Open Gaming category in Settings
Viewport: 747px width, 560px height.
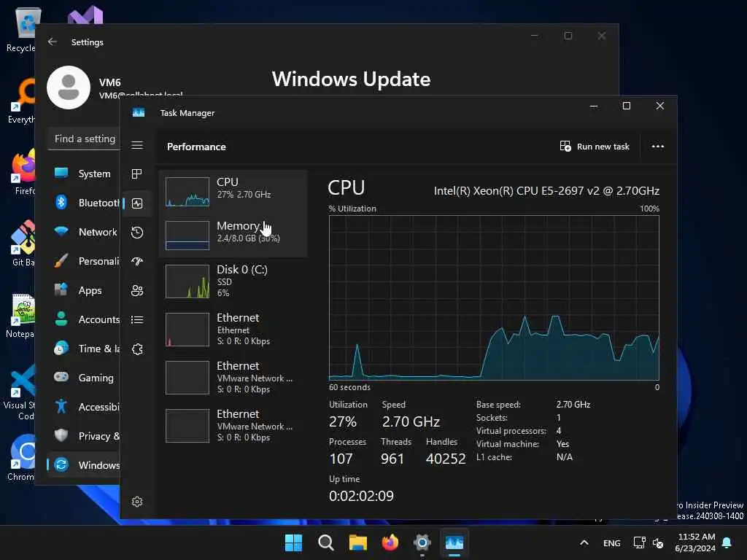pos(84,378)
